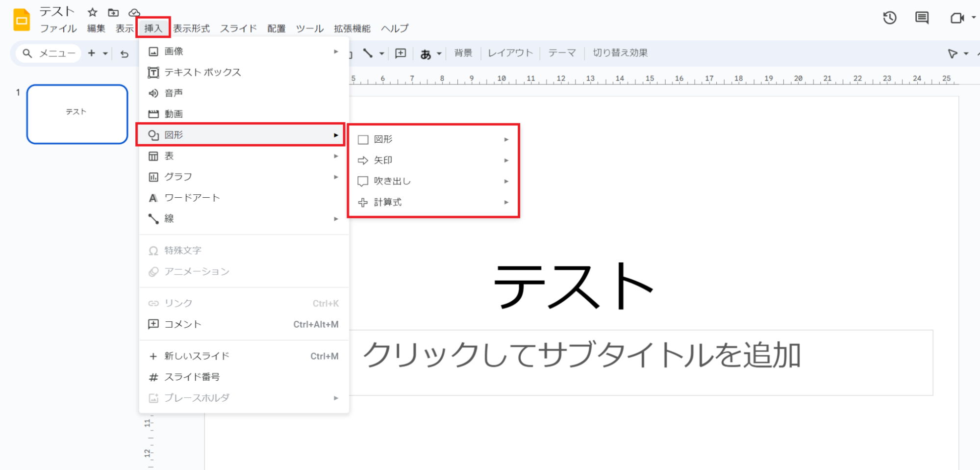Click the version history clock icon

tap(889, 18)
